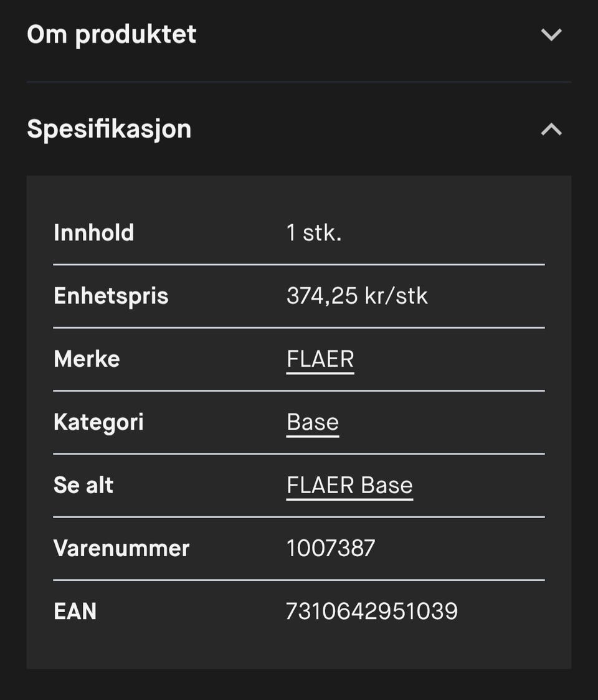Click the Innhold value 1 stk.

pos(314,232)
